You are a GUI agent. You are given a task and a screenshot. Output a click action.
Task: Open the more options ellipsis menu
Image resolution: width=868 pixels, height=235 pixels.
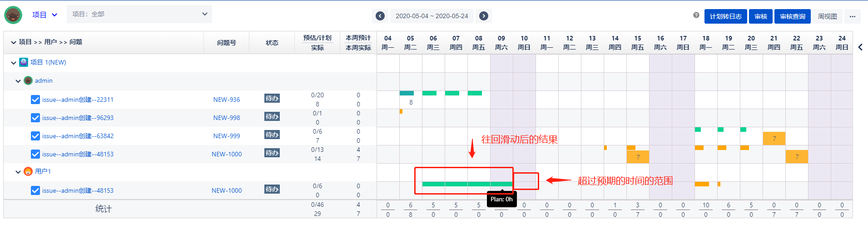point(852,16)
